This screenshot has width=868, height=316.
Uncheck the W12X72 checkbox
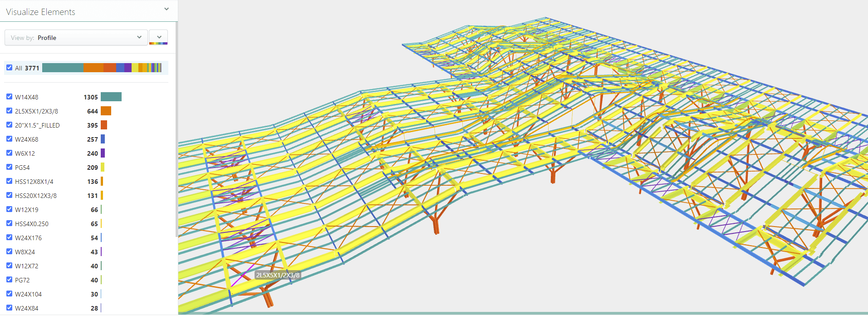pyautogui.click(x=10, y=266)
